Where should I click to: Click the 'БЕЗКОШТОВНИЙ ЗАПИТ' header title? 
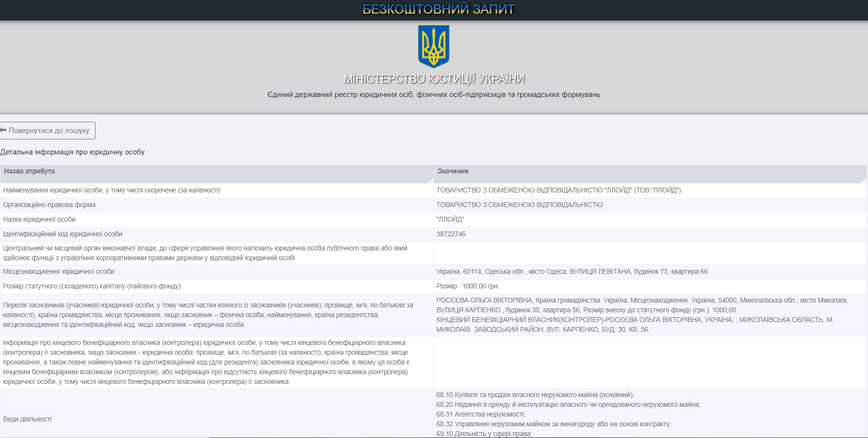click(x=438, y=9)
